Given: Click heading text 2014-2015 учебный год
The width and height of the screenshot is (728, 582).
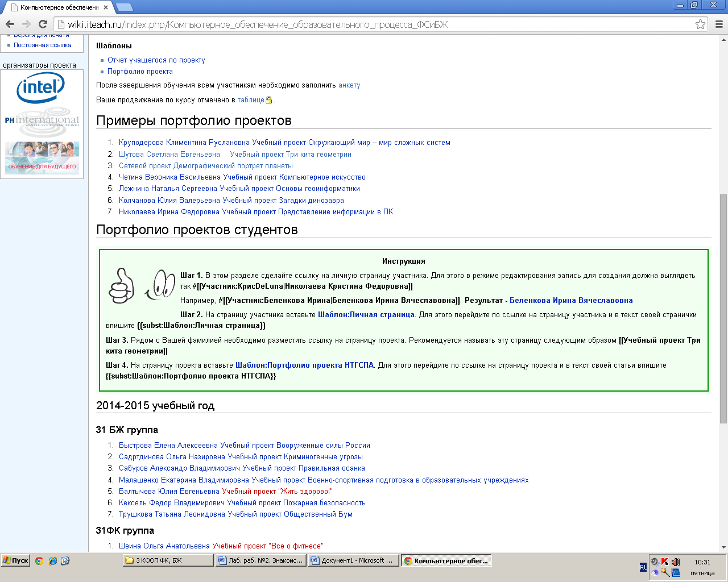Looking at the screenshot, I should (155, 406).
